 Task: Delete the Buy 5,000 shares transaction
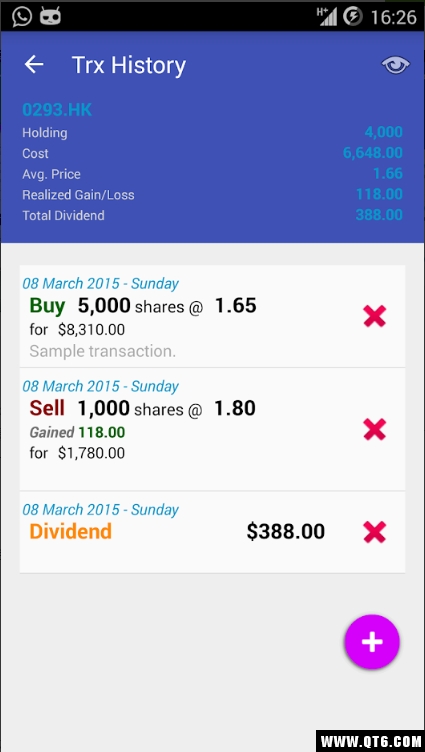(x=375, y=317)
